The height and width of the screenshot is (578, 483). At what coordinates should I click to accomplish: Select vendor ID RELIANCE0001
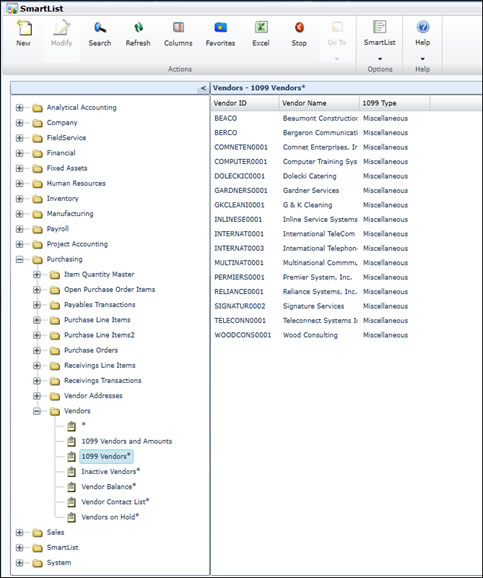(x=239, y=292)
